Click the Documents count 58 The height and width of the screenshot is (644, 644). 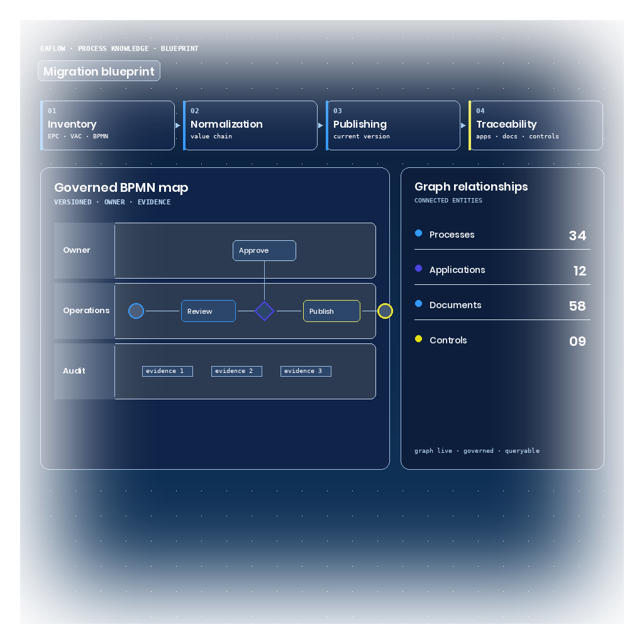tap(577, 306)
